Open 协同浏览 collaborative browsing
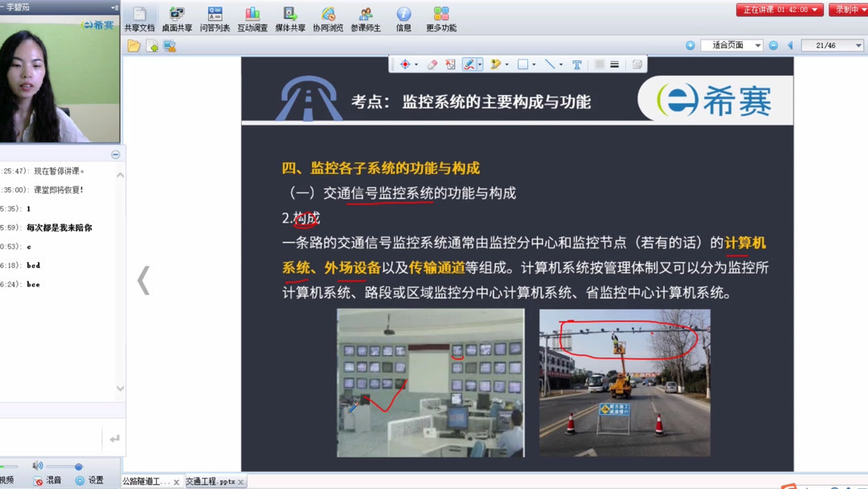Viewport: 868px width, 489px height. (x=328, y=16)
